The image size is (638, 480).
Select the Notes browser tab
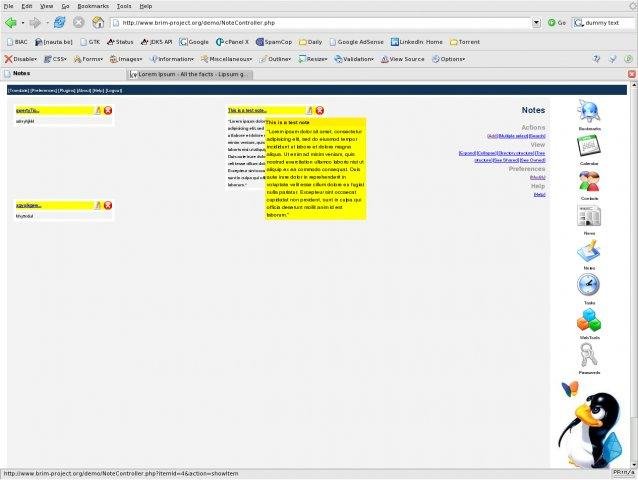[x=64, y=74]
